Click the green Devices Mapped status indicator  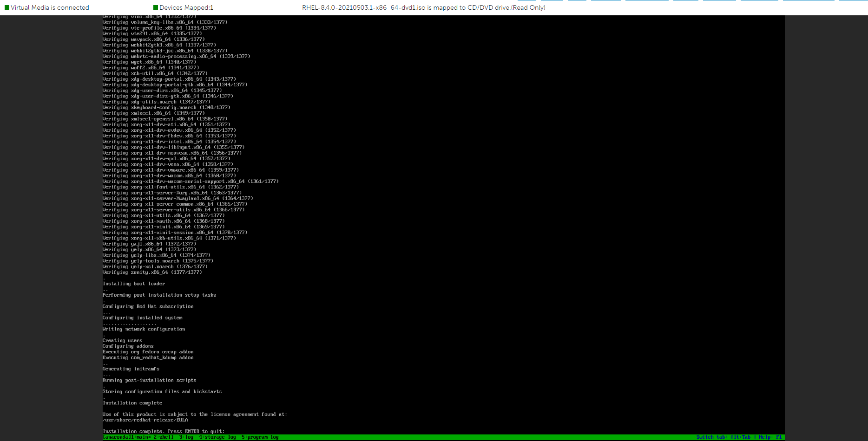tap(156, 7)
